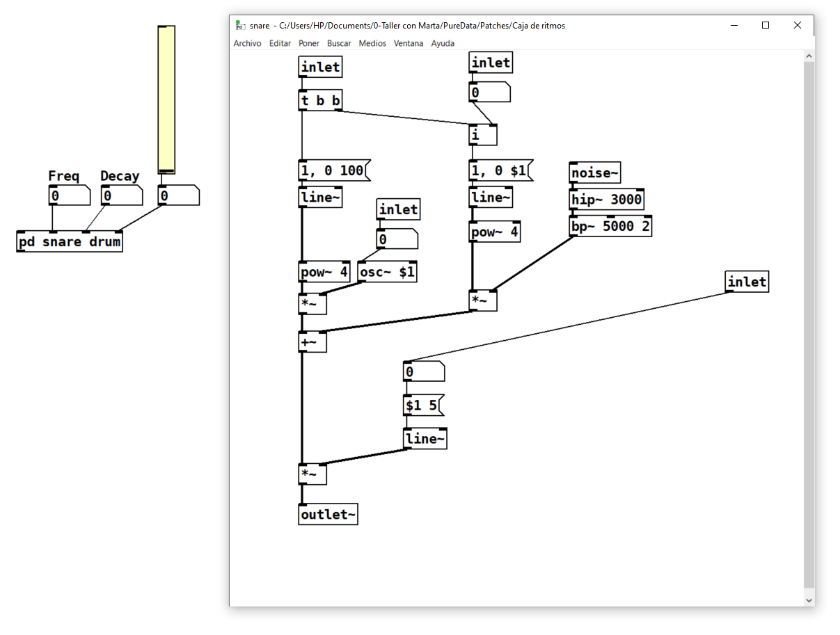Click the 'Freq' comment label

pyautogui.click(x=63, y=177)
